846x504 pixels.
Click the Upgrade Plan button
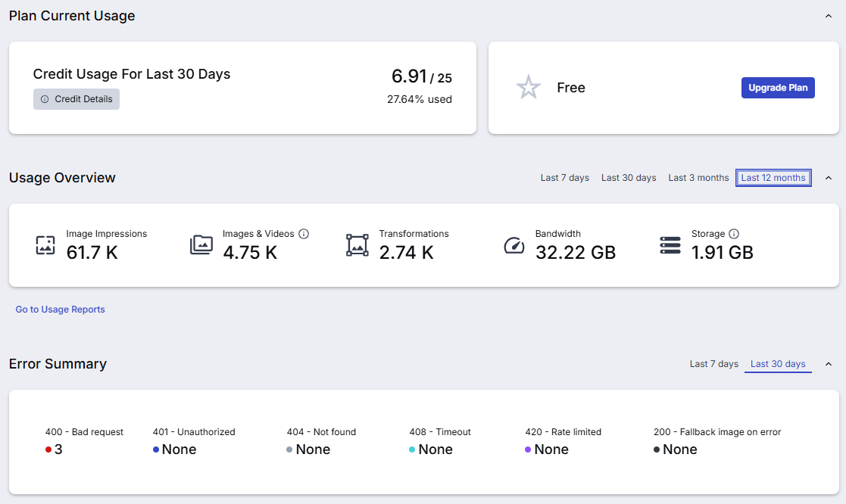(778, 88)
